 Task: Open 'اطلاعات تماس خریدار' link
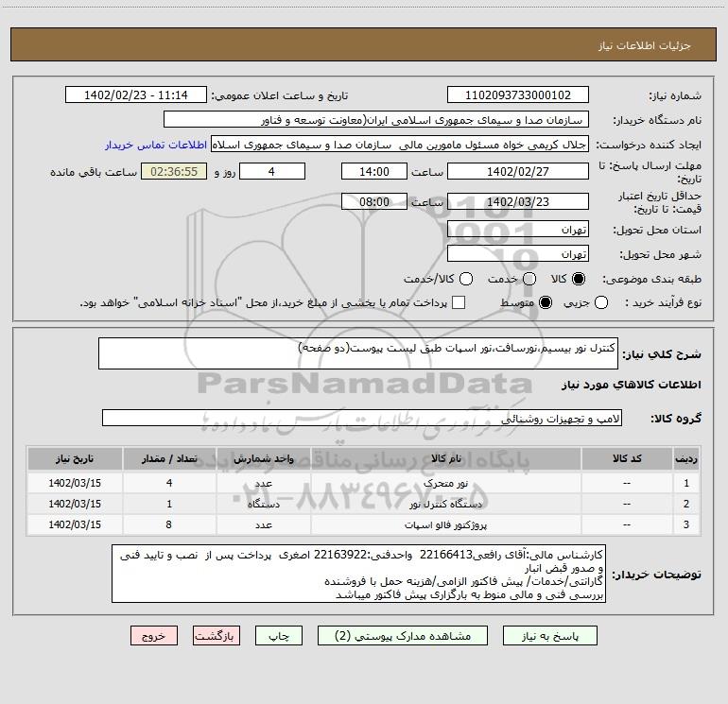tap(156, 145)
